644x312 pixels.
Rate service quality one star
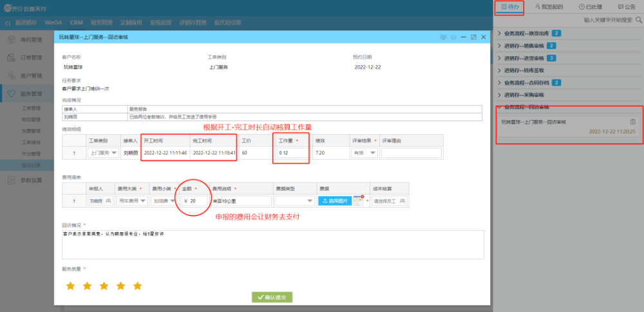pyautogui.click(x=71, y=286)
